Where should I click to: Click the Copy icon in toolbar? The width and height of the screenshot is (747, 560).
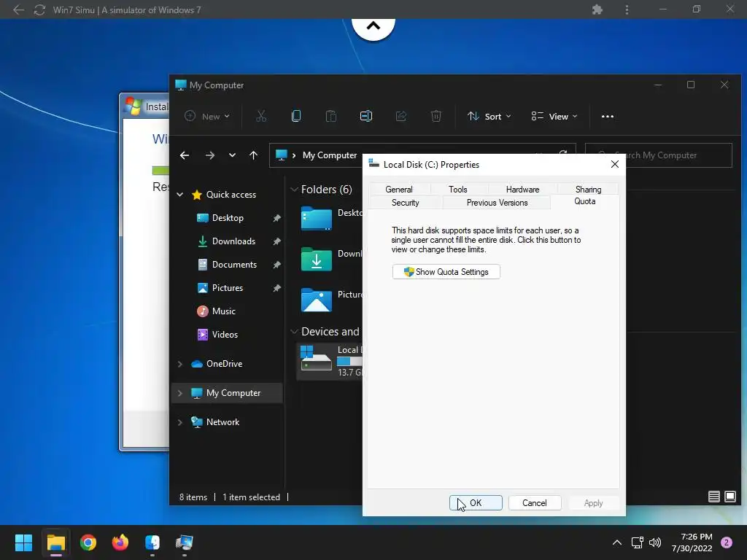coord(296,116)
